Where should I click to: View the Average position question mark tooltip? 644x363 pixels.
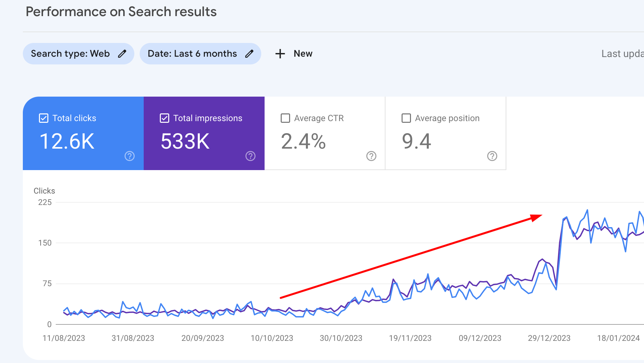[492, 156]
